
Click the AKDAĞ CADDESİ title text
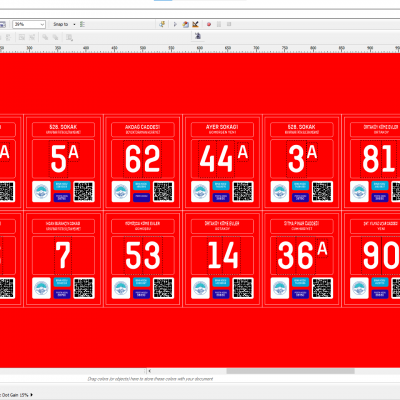click(x=143, y=127)
